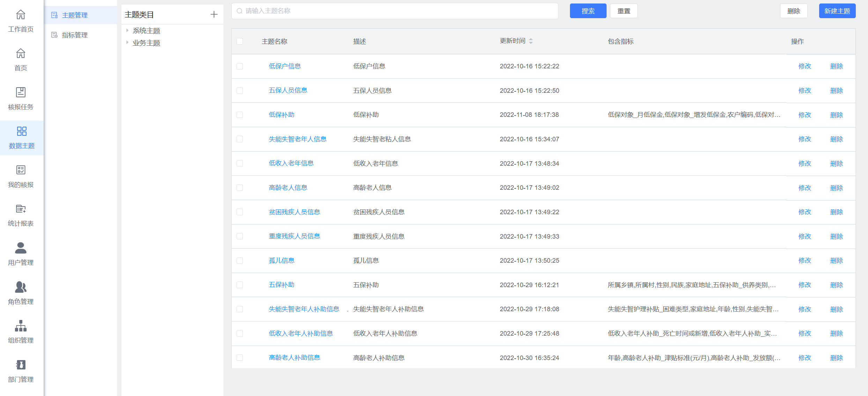Viewport: 868px width, 396px height.
Task: Select the 系统主题 category label
Action: coord(146,31)
